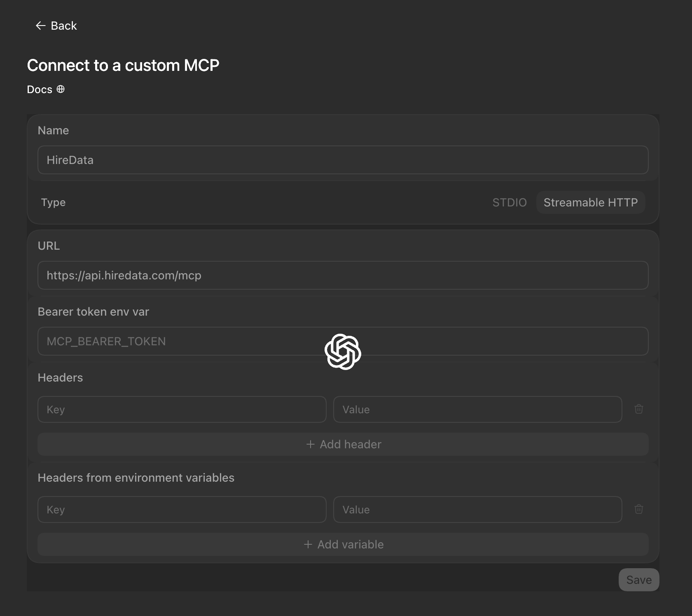Focus the Bearer token env var field
This screenshot has width=692, height=616.
tap(343, 341)
